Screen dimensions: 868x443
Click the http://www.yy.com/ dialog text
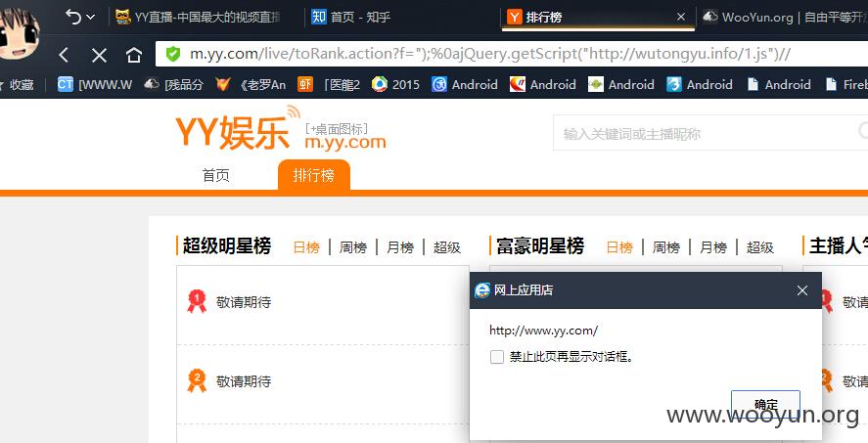tap(544, 331)
